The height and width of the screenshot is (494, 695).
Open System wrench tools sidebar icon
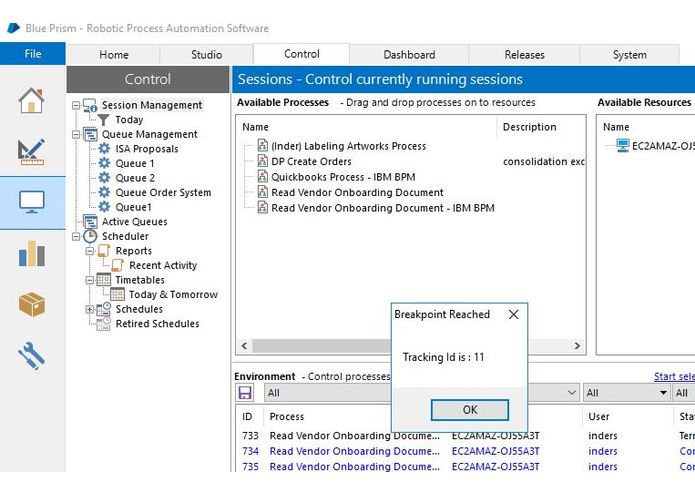tap(31, 355)
